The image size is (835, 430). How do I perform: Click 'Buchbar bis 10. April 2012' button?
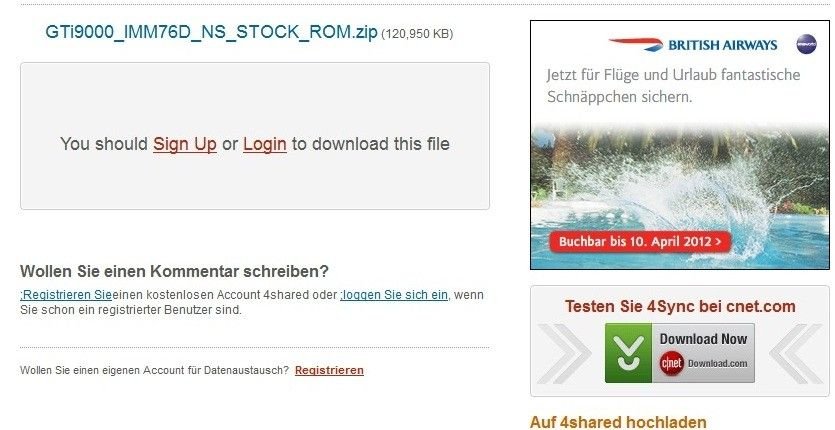(x=640, y=241)
